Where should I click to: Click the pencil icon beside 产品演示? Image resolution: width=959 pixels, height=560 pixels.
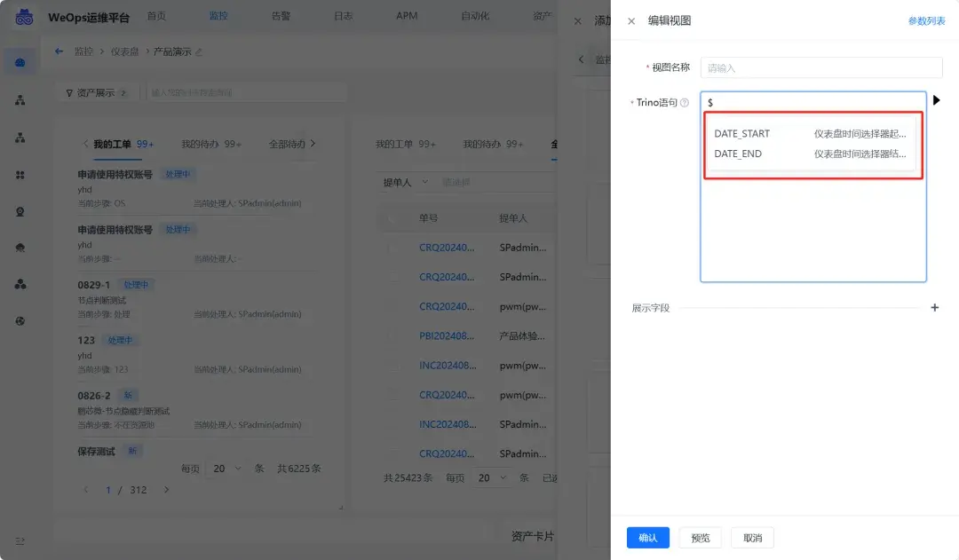pos(199,52)
